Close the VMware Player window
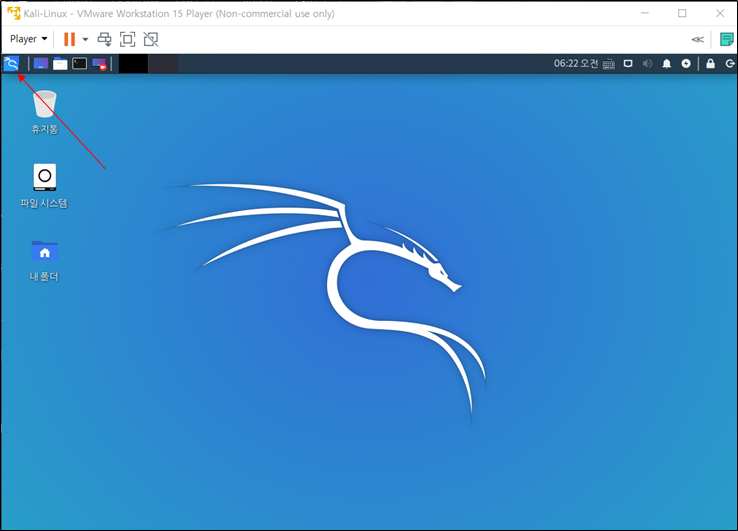Viewport: 738px width, 531px height. pyautogui.click(x=720, y=13)
